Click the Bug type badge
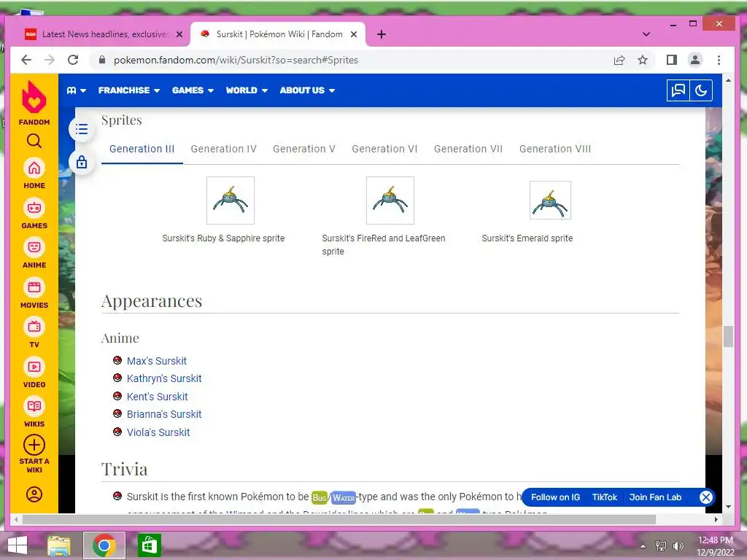The width and height of the screenshot is (747, 560). coord(320,497)
